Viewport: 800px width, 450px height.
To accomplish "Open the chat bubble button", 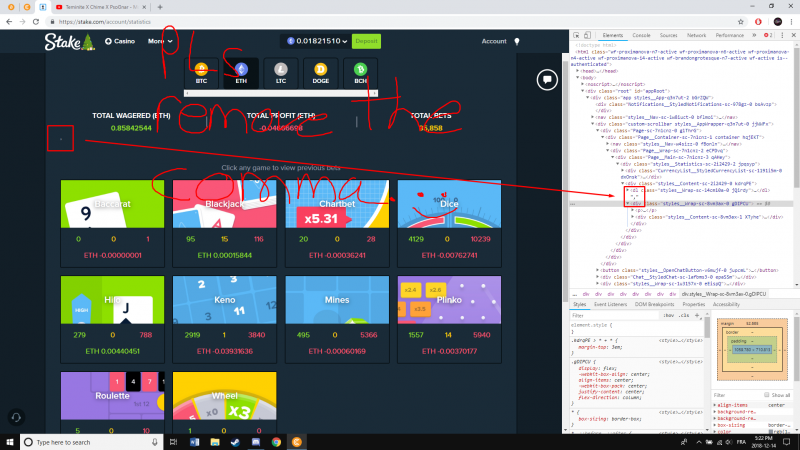I will (x=547, y=80).
